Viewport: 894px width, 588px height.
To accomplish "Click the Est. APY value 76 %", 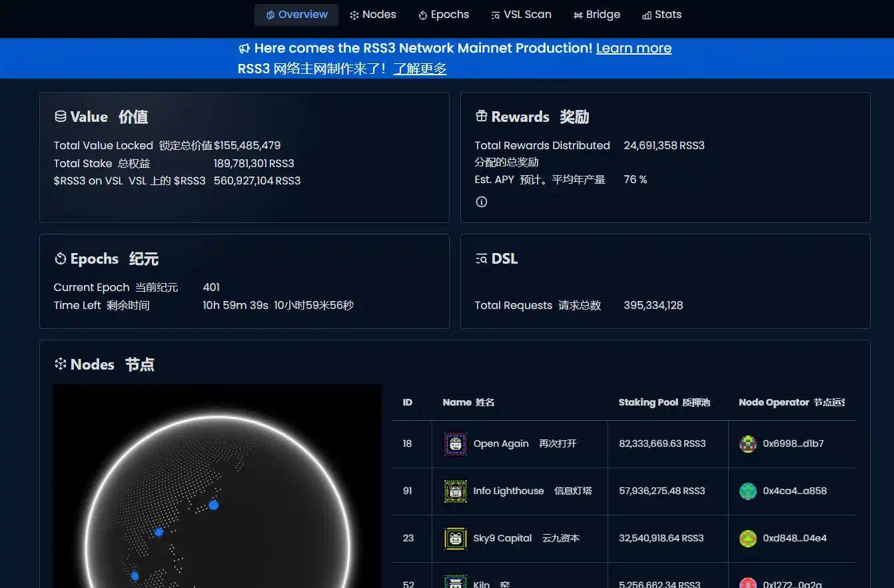I will (636, 179).
